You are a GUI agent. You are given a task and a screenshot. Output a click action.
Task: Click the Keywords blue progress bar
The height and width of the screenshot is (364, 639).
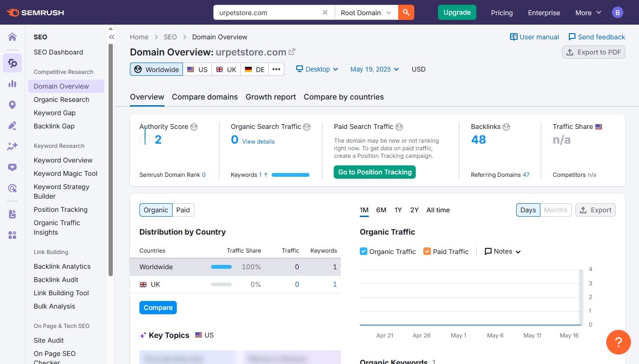(x=291, y=175)
